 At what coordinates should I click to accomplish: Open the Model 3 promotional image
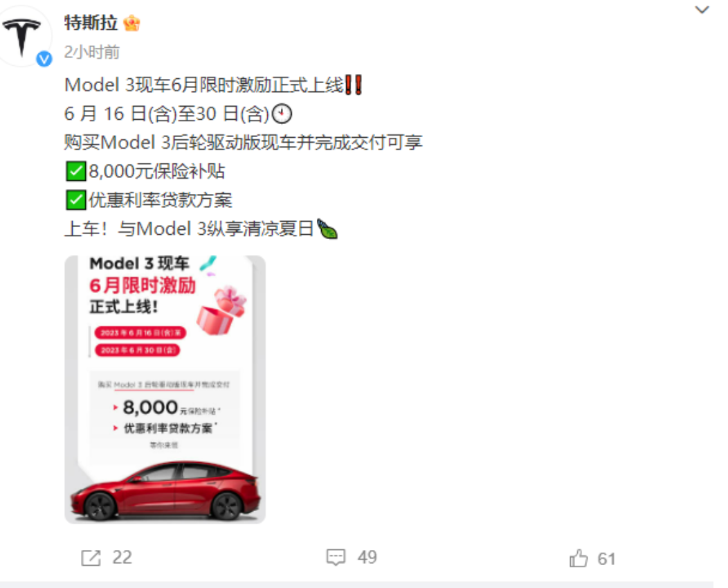pos(165,389)
